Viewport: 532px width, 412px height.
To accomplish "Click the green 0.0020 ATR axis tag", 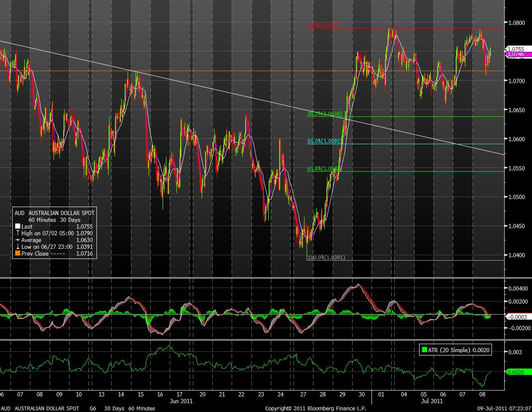I will click(515, 372).
